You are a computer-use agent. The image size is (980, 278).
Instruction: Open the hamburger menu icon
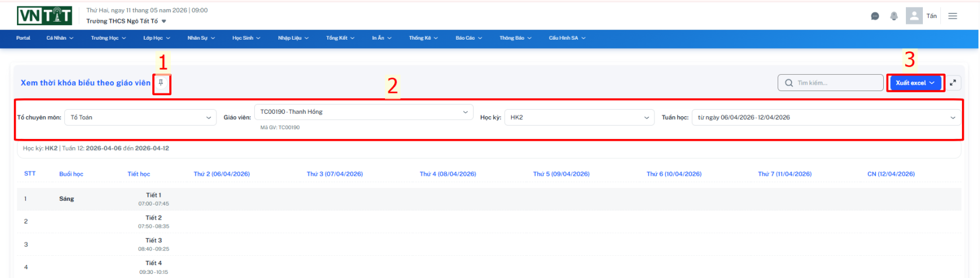953,16
